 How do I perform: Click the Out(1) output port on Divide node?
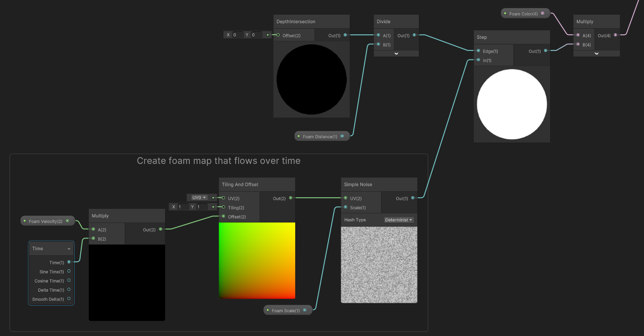click(x=415, y=35)
